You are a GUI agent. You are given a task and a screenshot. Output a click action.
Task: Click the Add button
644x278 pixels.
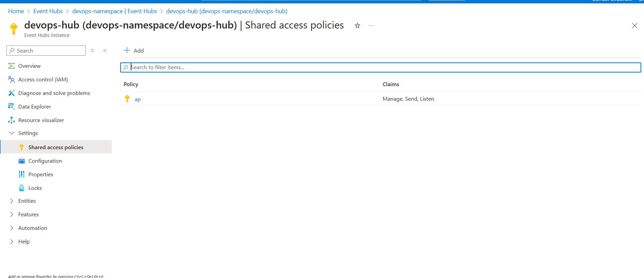click(134, 51)
